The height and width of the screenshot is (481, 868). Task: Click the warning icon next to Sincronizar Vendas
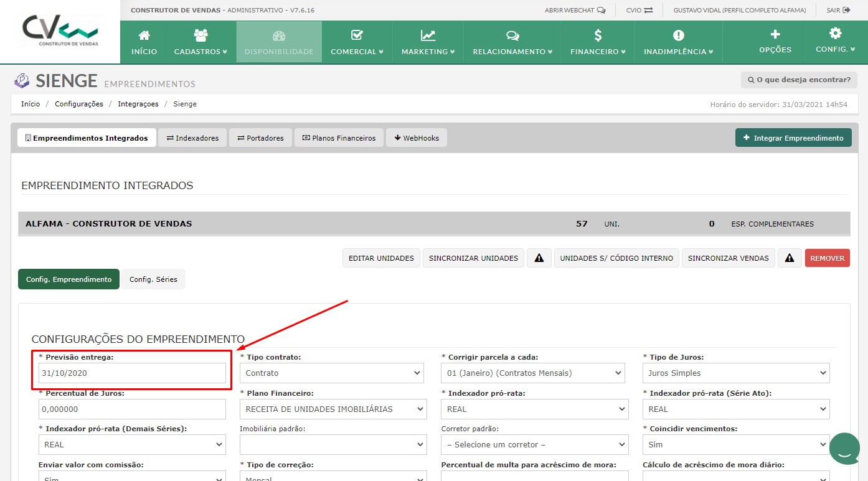(790, 258)
